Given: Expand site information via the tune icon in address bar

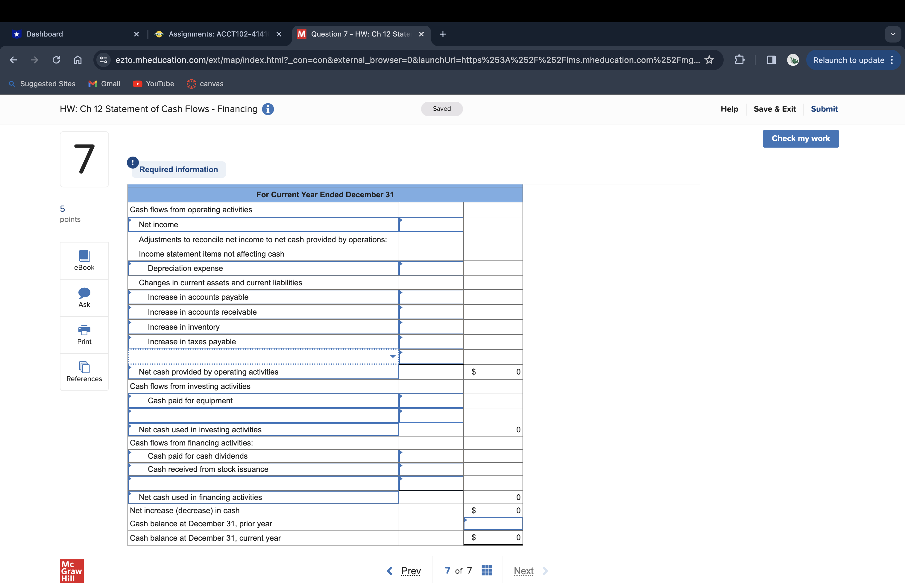Looking at the screenshot, I should click(x=103, y=60).
